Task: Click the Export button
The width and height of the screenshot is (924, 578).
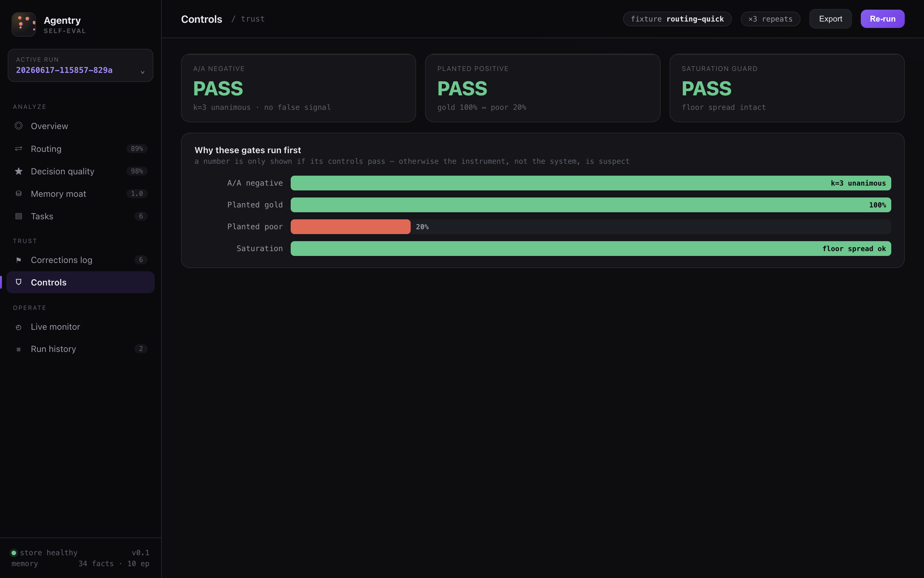Action: [x=830, y=19]
